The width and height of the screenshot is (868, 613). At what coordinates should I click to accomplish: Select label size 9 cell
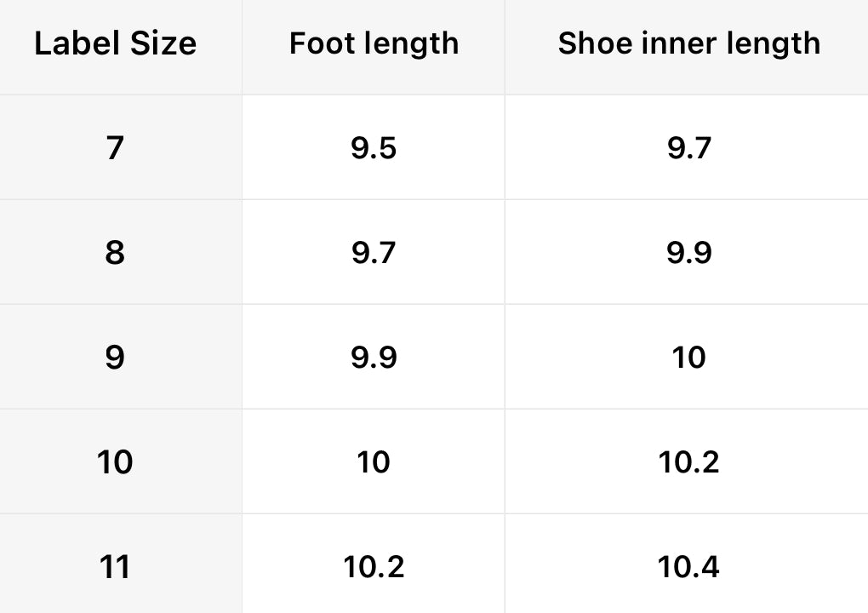[115, 358]
